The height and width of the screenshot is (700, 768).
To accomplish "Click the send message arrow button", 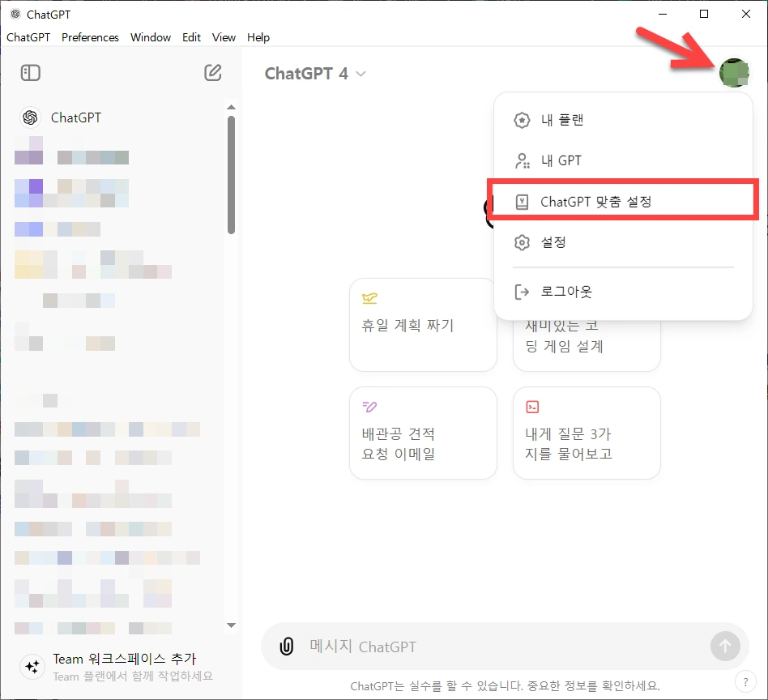I will point(725,646).
